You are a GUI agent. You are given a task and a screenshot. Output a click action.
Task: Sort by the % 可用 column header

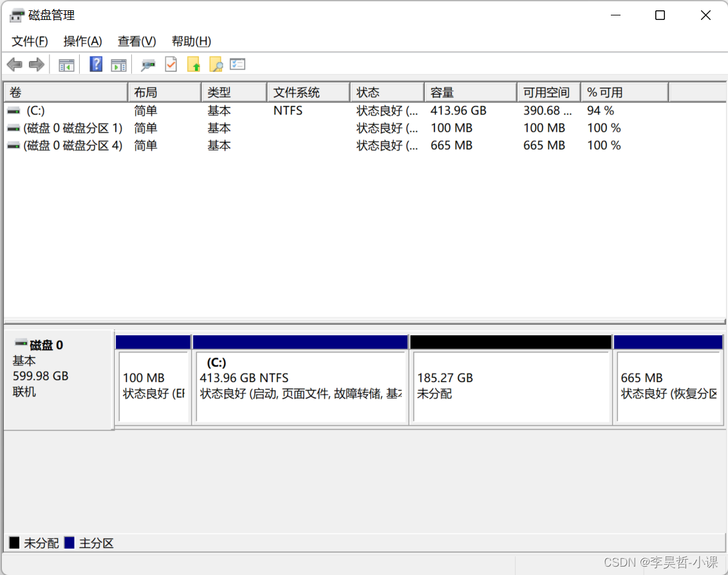coord(625,93)
